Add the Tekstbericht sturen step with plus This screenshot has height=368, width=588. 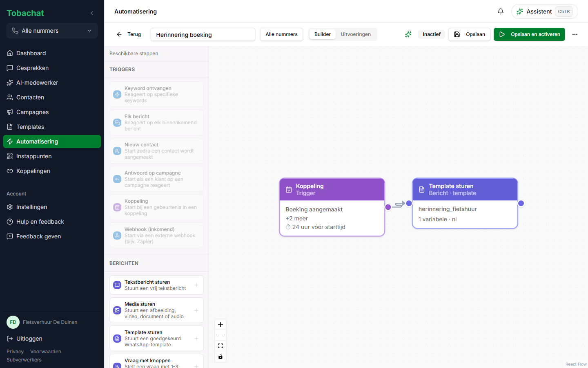pyautogui.click(x=196, y=285)
